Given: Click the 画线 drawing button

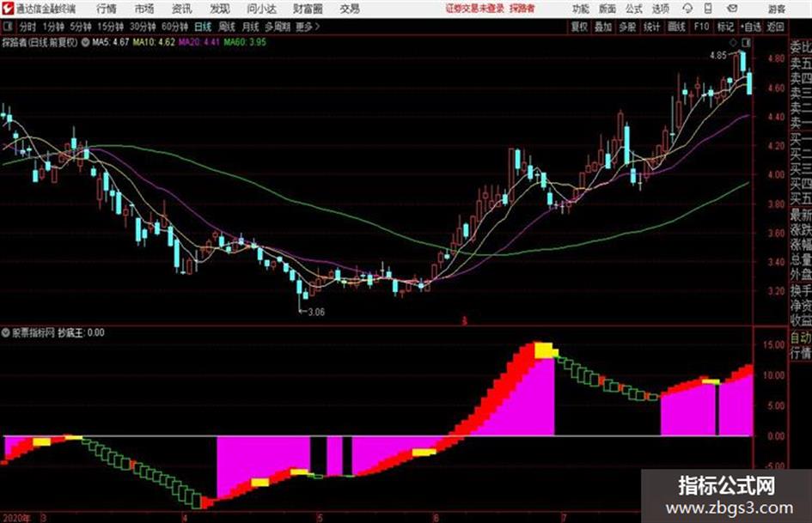Looking at the screenshot, I should click(676, 27).
